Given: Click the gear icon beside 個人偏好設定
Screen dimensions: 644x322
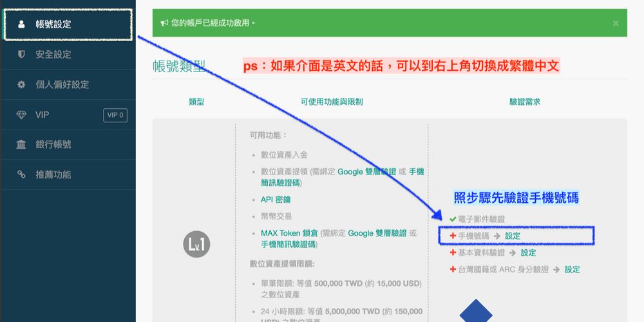Looking at the screenshot, I should 21,84.
